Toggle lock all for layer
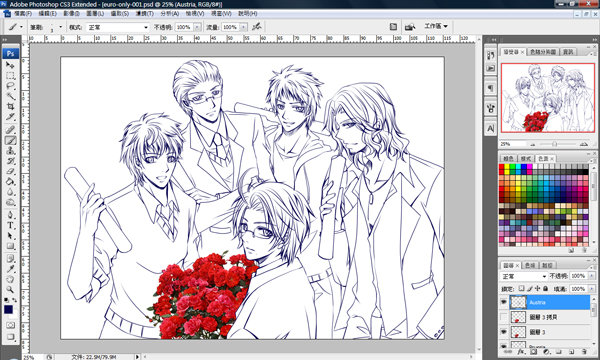 click(x=546, y=288)
